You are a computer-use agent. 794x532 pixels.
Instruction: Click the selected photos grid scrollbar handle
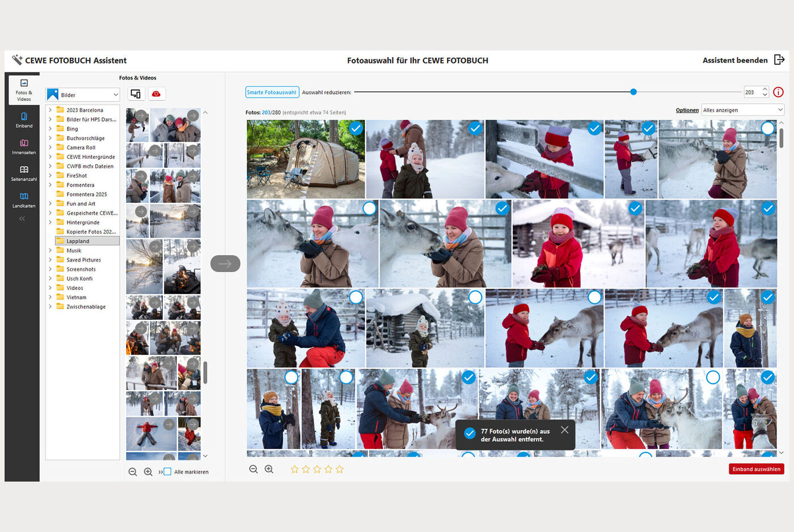pos(781,138)
